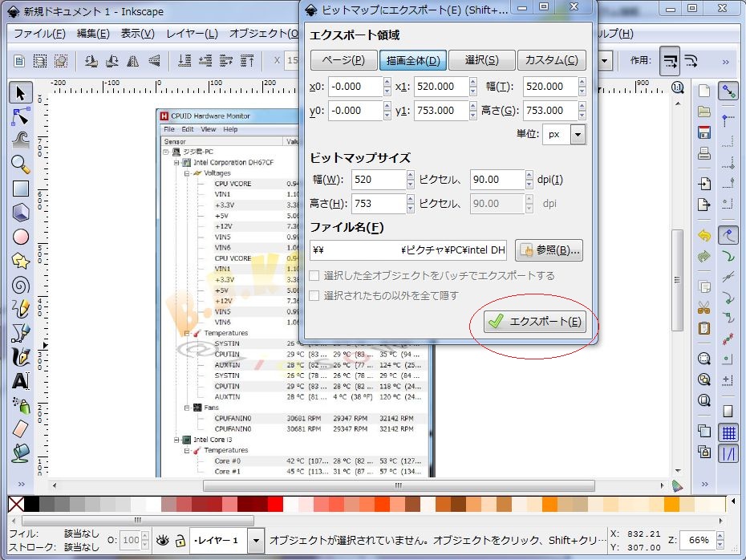Click Cut scissors icon in commands bar

704,307
